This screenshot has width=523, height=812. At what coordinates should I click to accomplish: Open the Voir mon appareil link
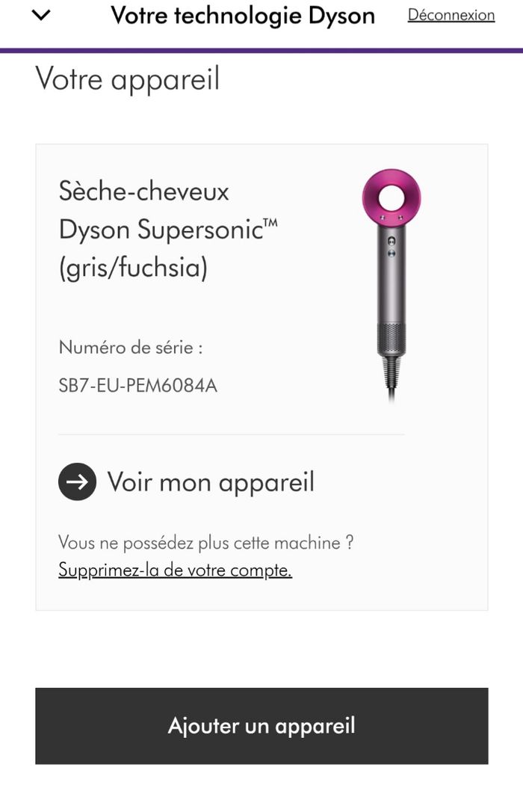(211, 482)
